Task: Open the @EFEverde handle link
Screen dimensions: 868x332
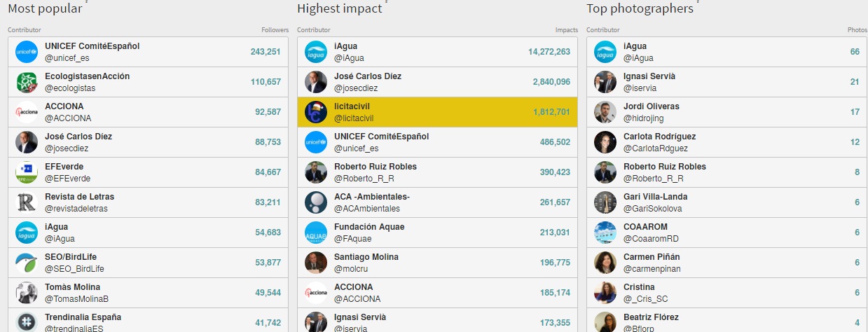Action: (x=67, y=179)
